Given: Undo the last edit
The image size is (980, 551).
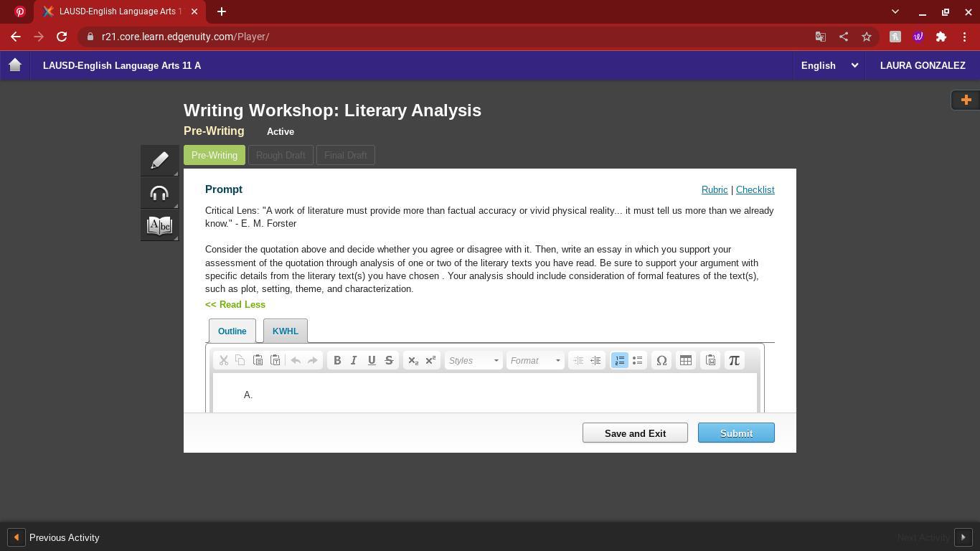Looking at the screenshot, I should [x=296, y=360].
